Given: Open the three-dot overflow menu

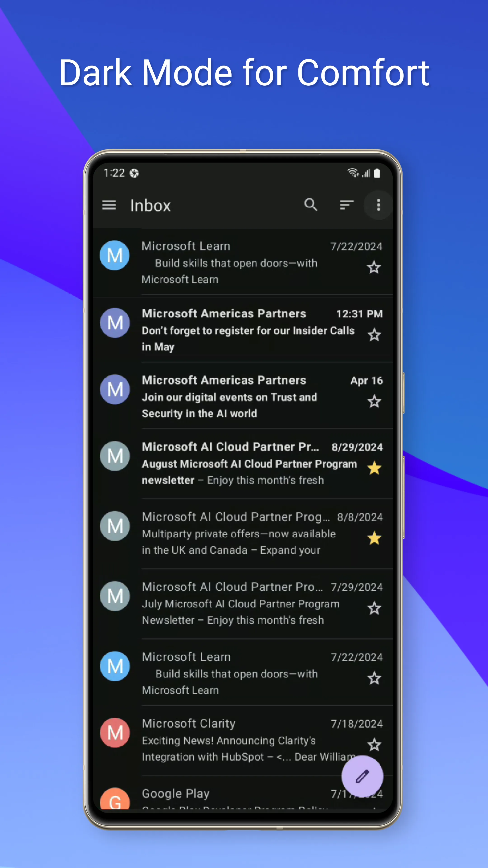Looking at the screenshot, I should [378, 205].
